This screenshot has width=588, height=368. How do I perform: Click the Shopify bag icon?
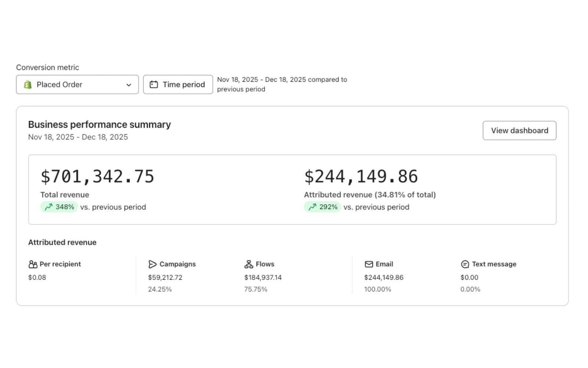pyautogui.click(x=28, y=85)
